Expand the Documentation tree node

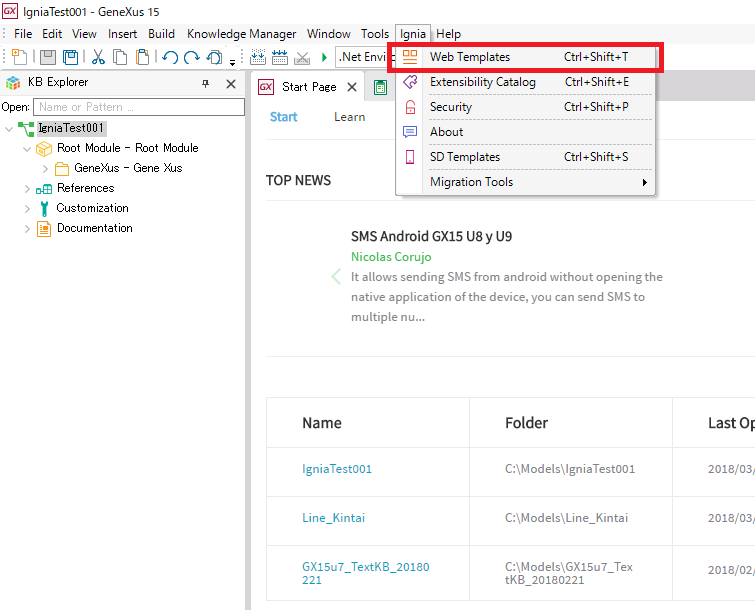[27, 229]
